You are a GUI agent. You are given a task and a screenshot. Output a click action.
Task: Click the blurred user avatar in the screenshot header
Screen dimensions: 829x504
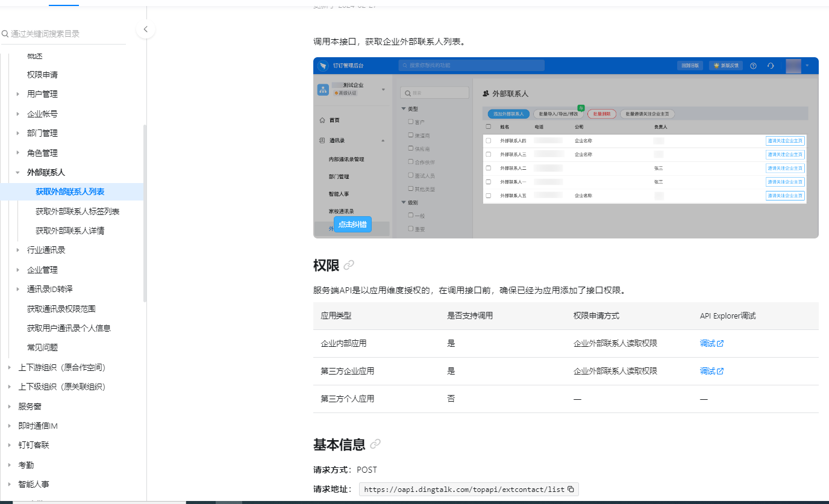pyautogui.click(x=793, y=66)
